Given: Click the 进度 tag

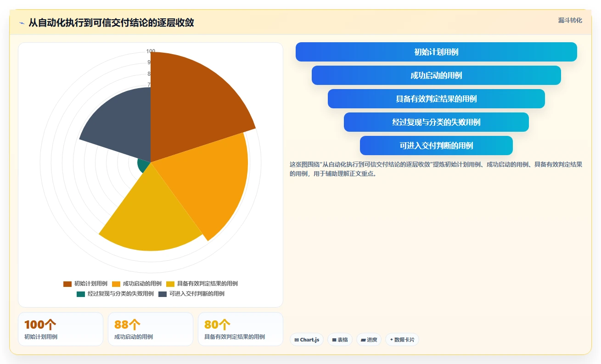Looking at the screenshot, I should point(369,340).
